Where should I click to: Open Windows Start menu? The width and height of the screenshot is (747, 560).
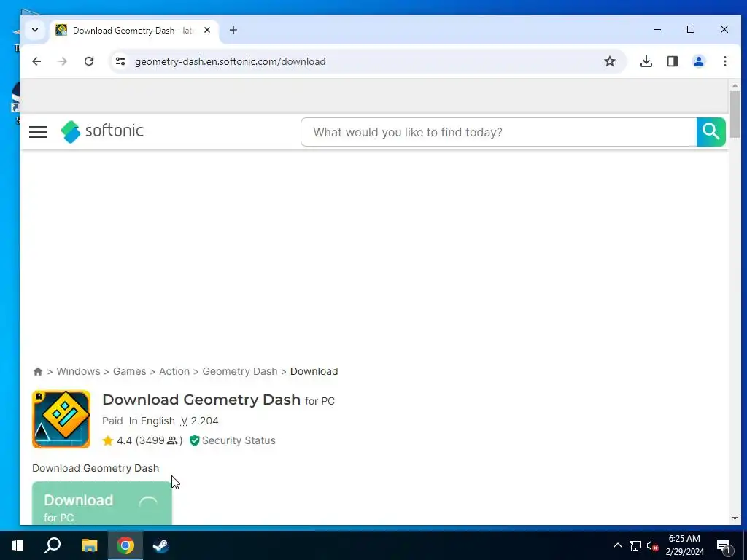point(18,545)
